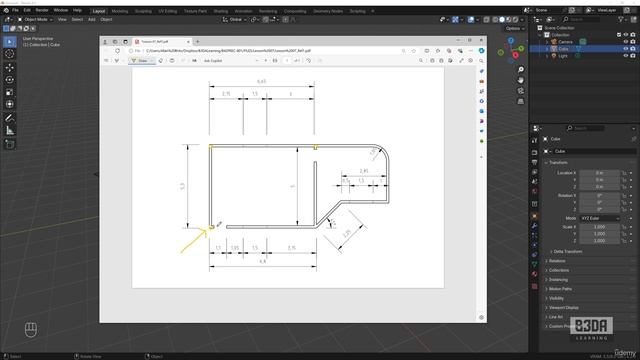Open the File menu
Viewport: 640px width, 360px height.
15,10
